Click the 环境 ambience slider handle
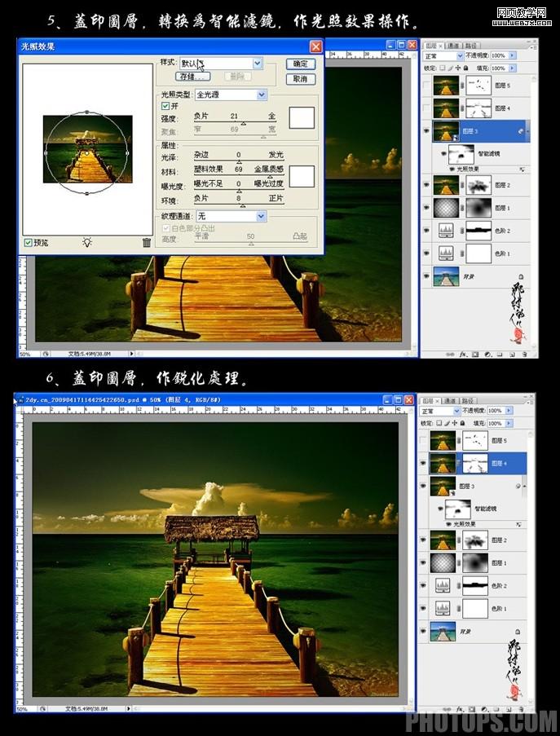This screenshot has height=736, width=560. pyautogui.click(x=242, y=205)
